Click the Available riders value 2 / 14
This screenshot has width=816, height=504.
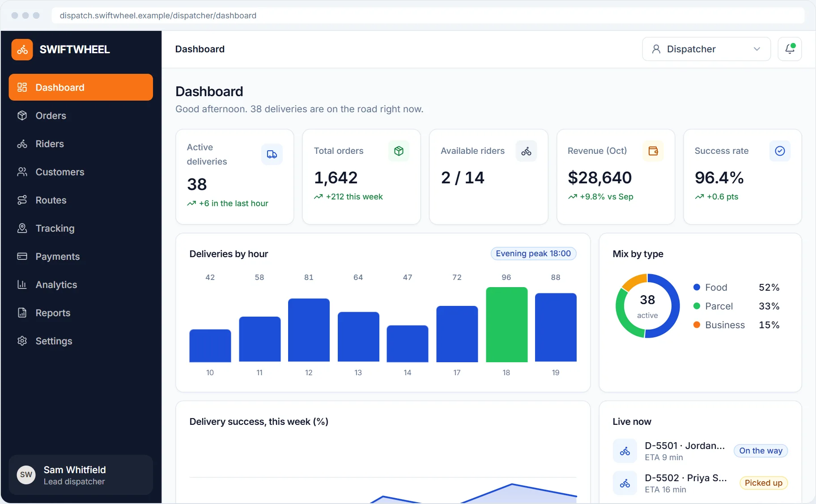[463, 178]
